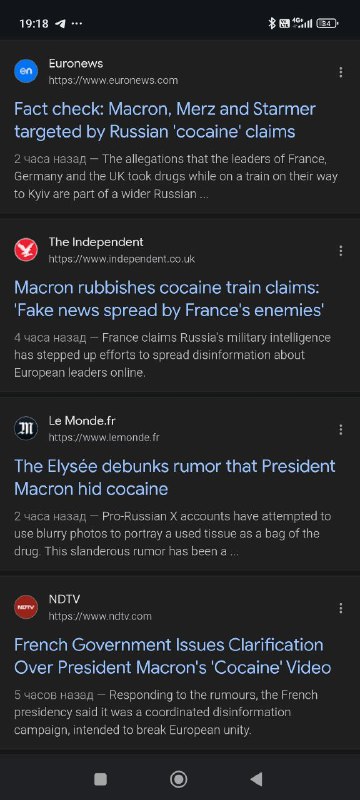Open 'The Elysée debunks rumor' headline
This screenshot has height=800, width=360.
(175, 478)
